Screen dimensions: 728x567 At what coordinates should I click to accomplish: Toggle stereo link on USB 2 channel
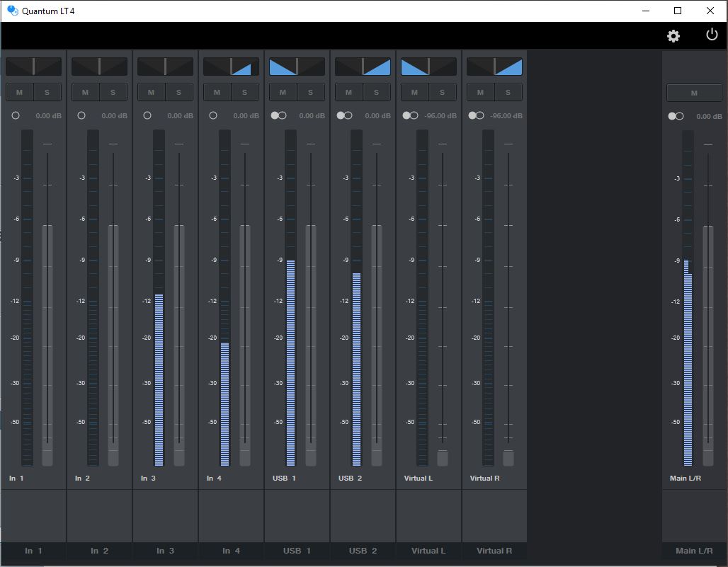[344, 115]
